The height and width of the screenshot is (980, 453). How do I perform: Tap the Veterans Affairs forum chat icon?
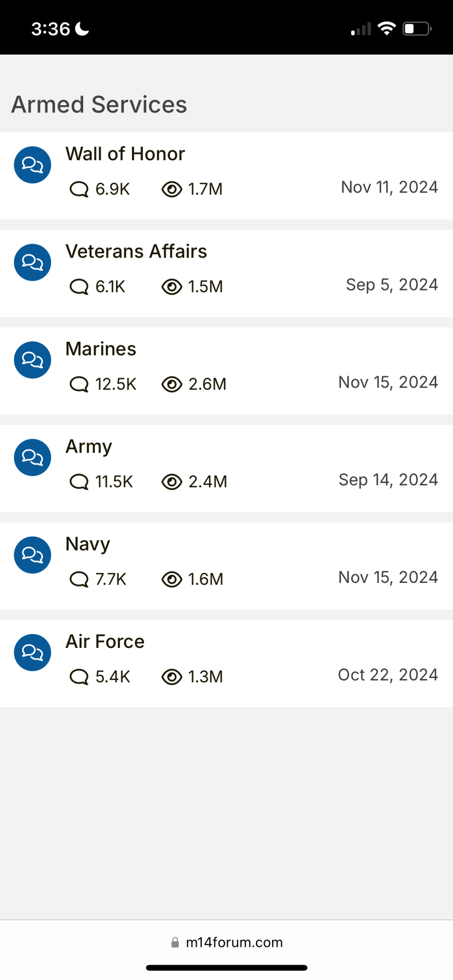(33, 262)
